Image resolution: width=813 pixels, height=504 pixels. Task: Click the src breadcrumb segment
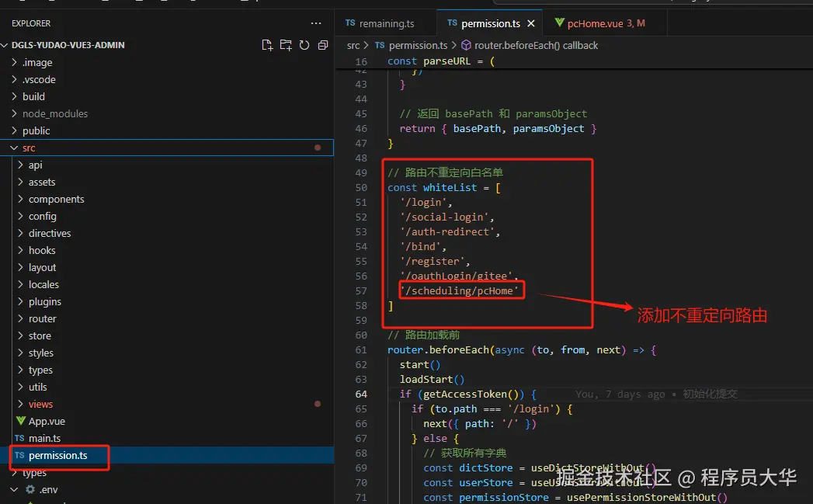pyautogui.click(x=353, y=46)
